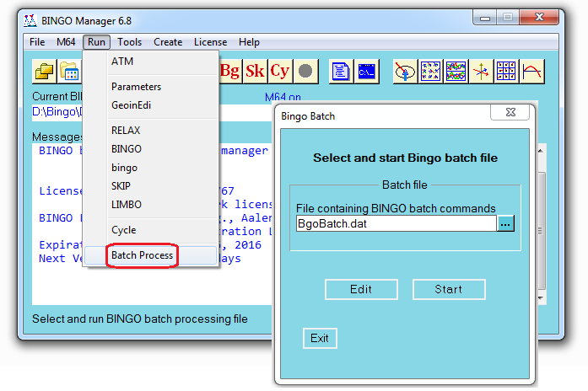The width and height of the screenshot is (588, 391).
Task: Open the Tools menu
Action: [129, 42]
